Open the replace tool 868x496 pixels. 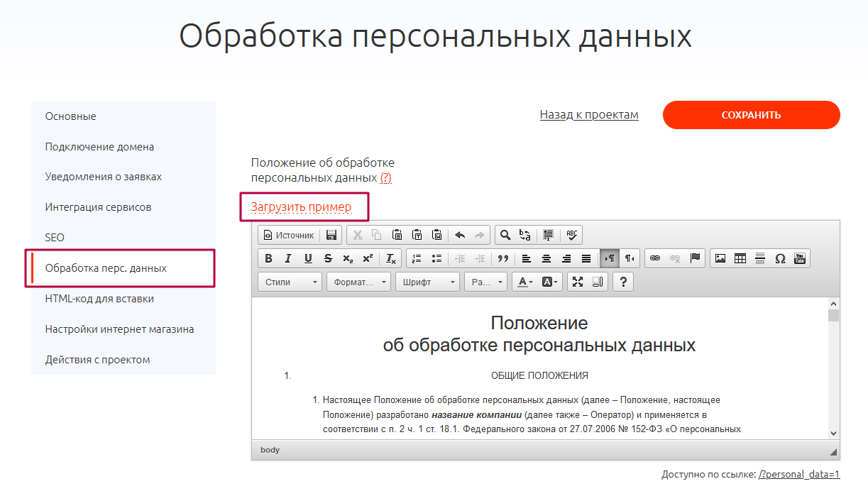tap(525, 235)
